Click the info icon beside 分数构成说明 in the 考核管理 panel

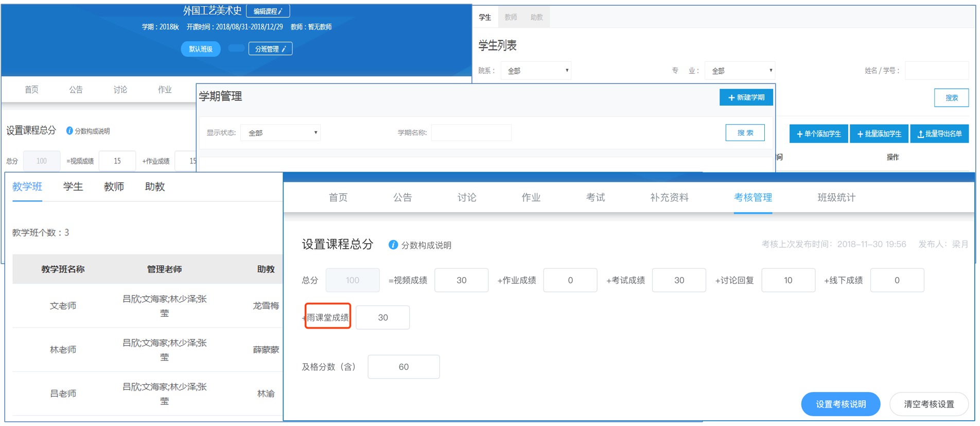click(x=393, y=245)
